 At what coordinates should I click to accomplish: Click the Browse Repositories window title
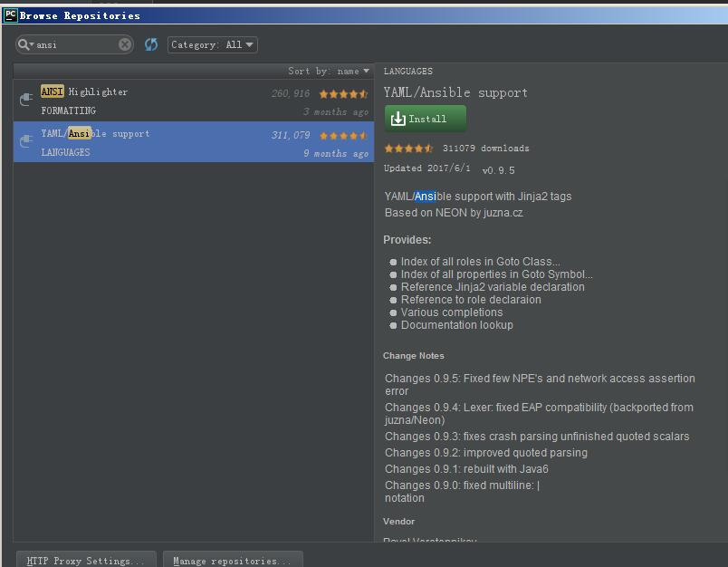click(80, 15)
